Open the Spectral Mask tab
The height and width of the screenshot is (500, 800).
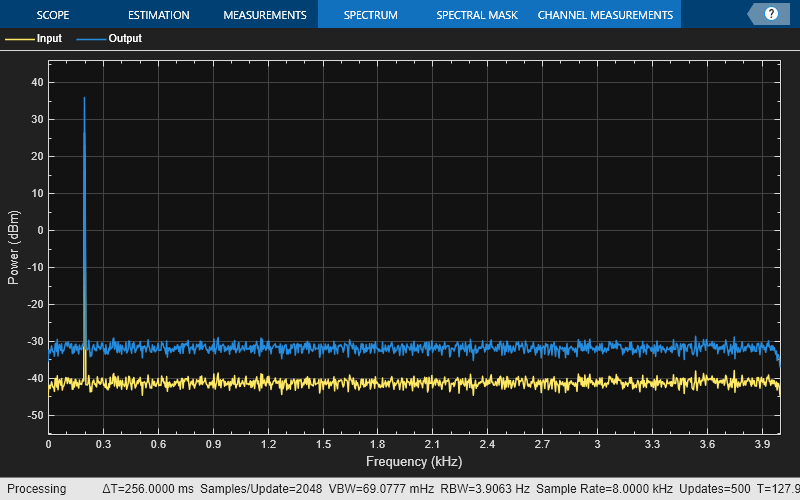click(477, 15)
